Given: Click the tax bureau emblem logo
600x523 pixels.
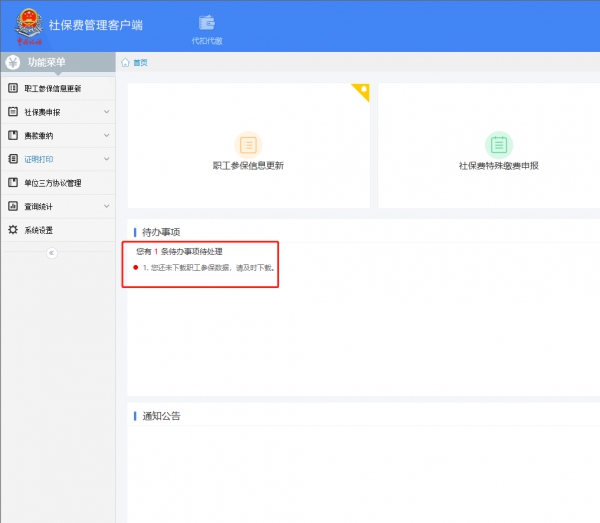Looking at the screenshot, I should [29, 26].
